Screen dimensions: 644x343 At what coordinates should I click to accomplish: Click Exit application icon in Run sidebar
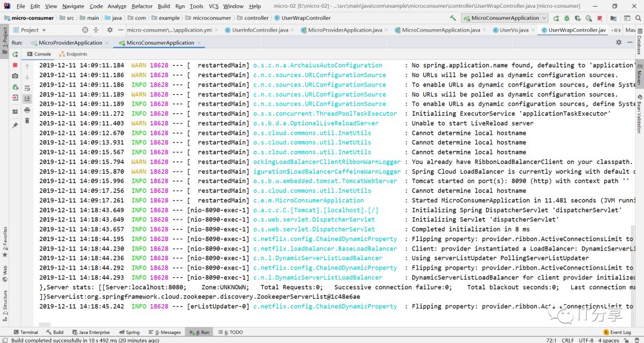pos(15,98)
